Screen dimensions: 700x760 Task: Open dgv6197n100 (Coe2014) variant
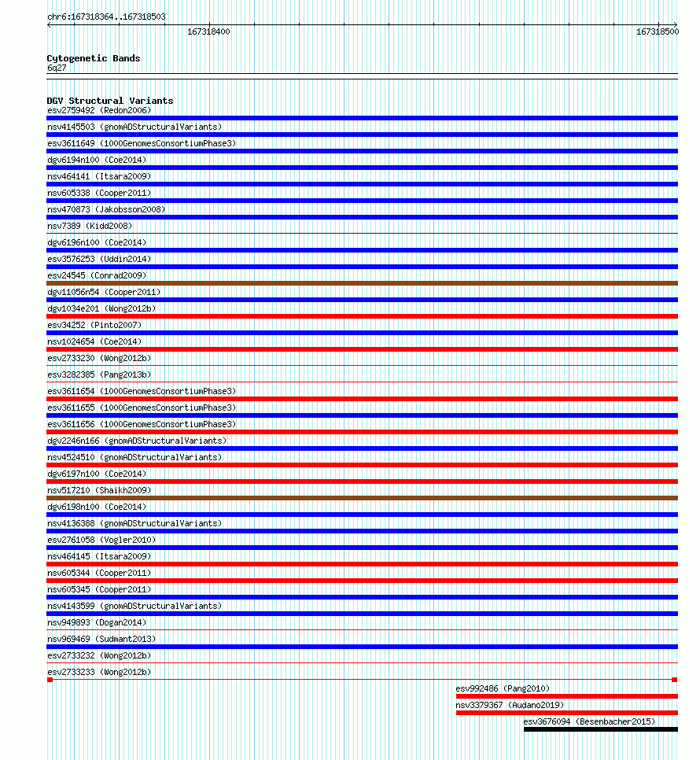coord(97,474)
